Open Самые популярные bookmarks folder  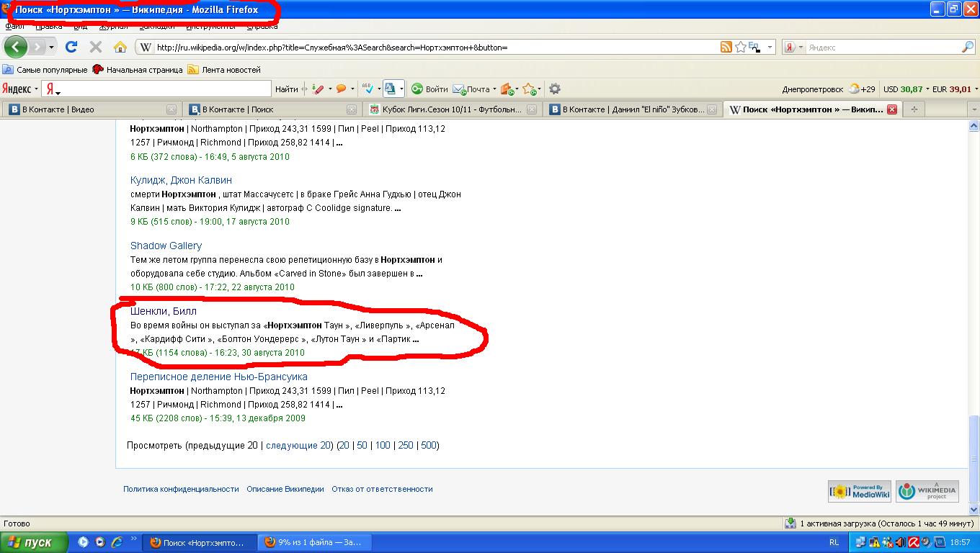pos(45,70)
